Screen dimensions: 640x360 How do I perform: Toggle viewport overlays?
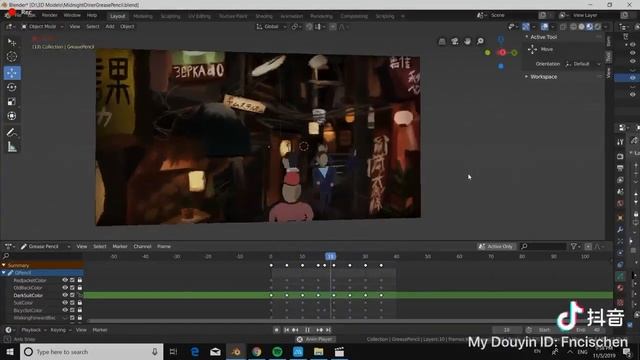(544, 27)
